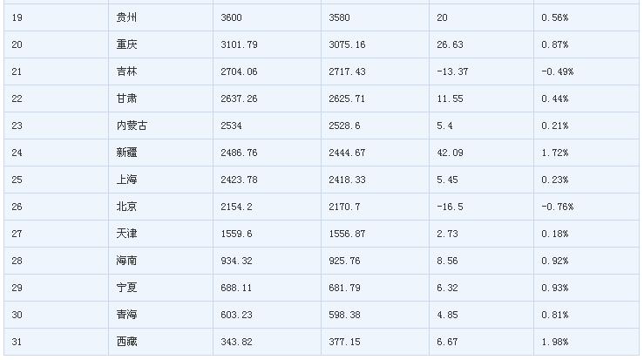Select the 甘肃 row name cell
Screen dimensions: 644x360
tap(126, 98)
